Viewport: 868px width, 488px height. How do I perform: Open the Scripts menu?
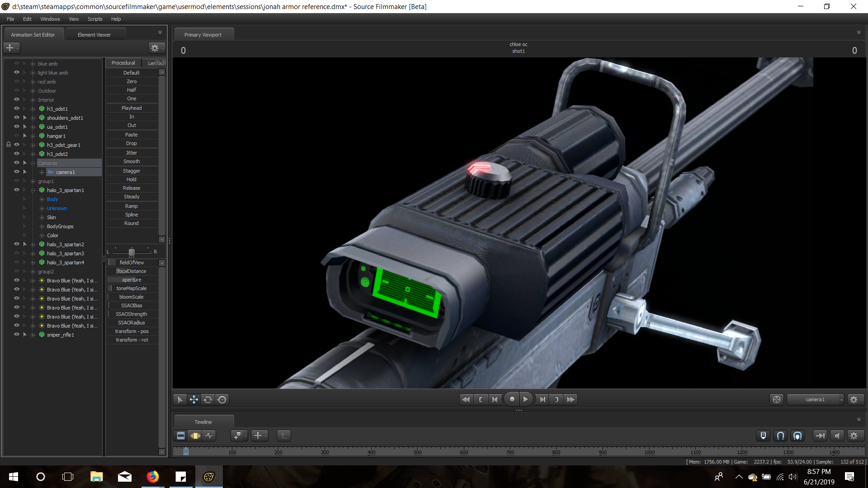tap(95, 19)
